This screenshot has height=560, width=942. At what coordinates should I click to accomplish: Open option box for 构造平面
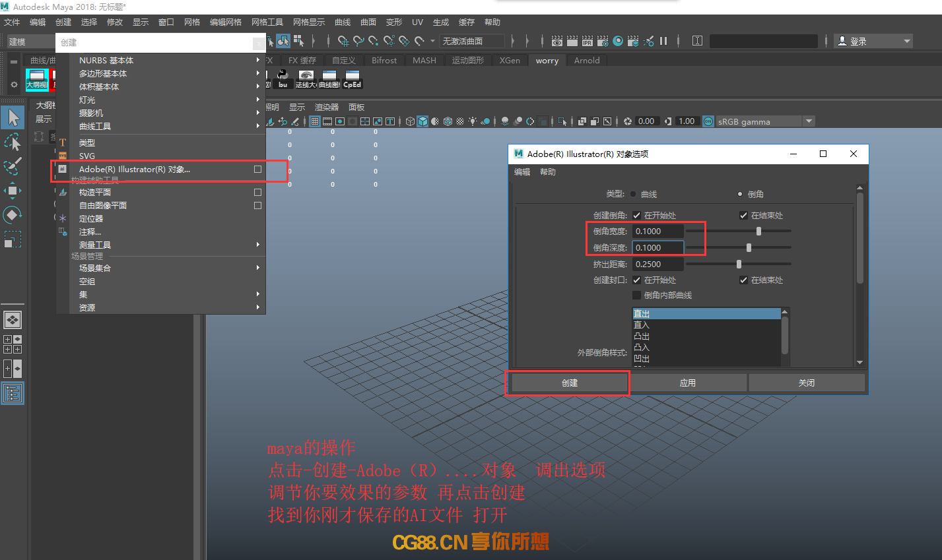257,193
